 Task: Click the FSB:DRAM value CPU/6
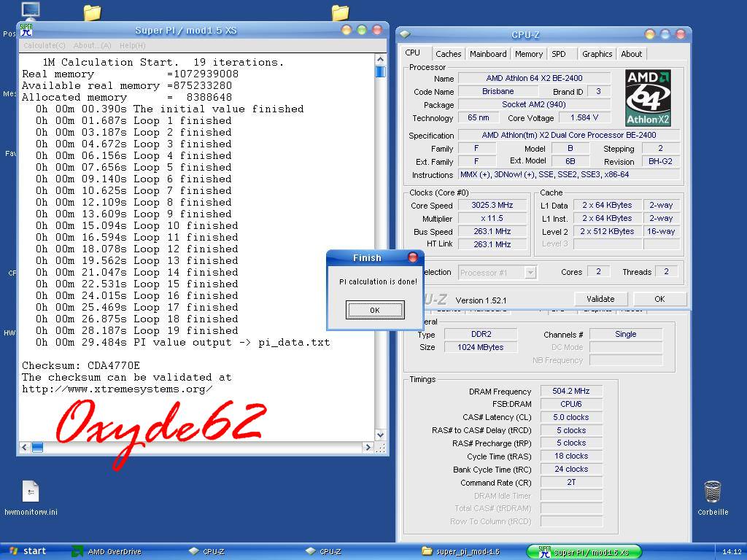coord(570,404)
